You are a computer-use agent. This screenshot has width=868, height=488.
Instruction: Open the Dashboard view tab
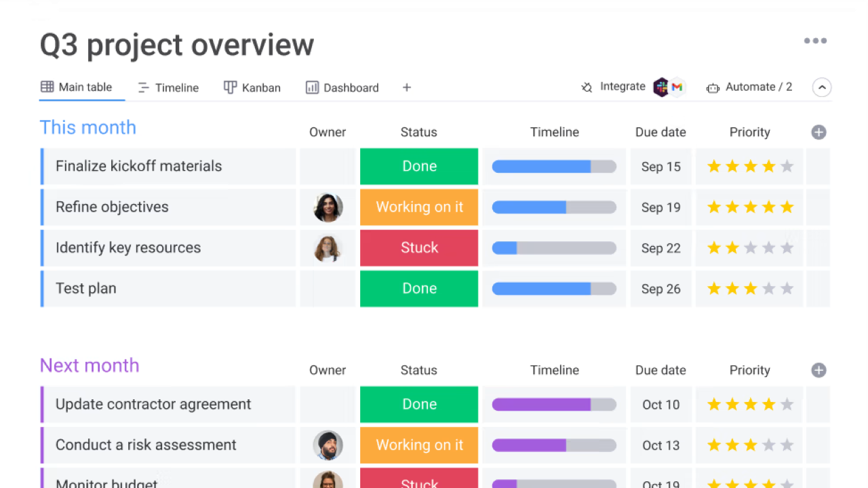click(342, 87)
